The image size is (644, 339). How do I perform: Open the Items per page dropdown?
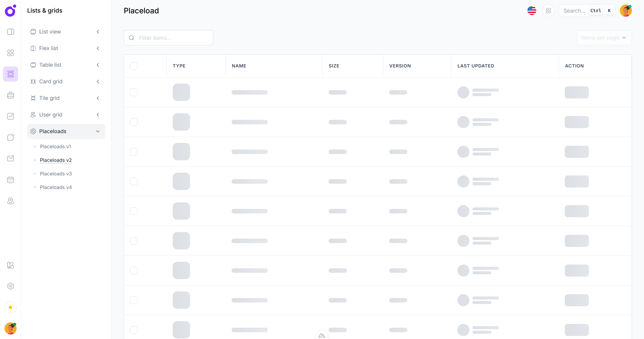tap(604, 38)
